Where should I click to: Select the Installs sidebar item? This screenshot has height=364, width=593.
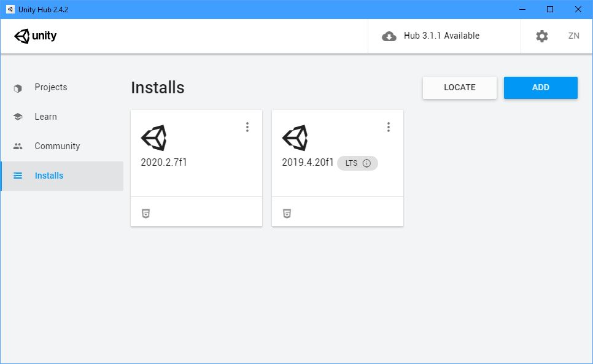[x=49, y=176]
